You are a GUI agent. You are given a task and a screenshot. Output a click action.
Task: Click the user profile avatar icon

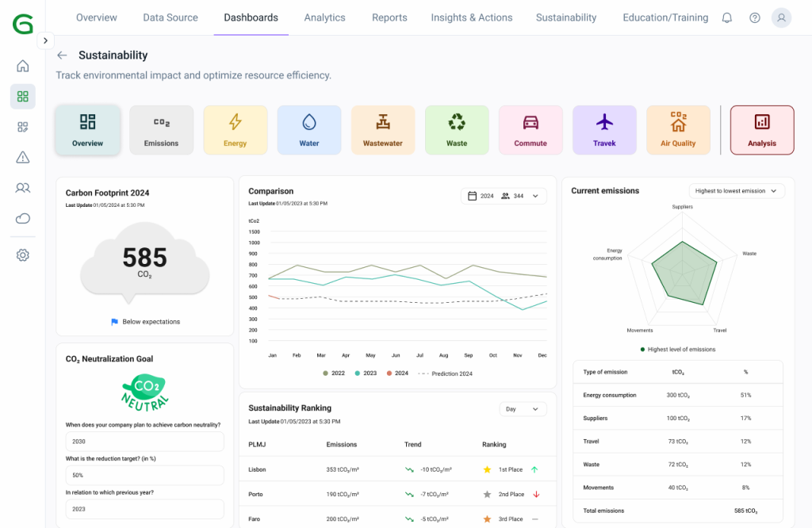pos(781,17)
